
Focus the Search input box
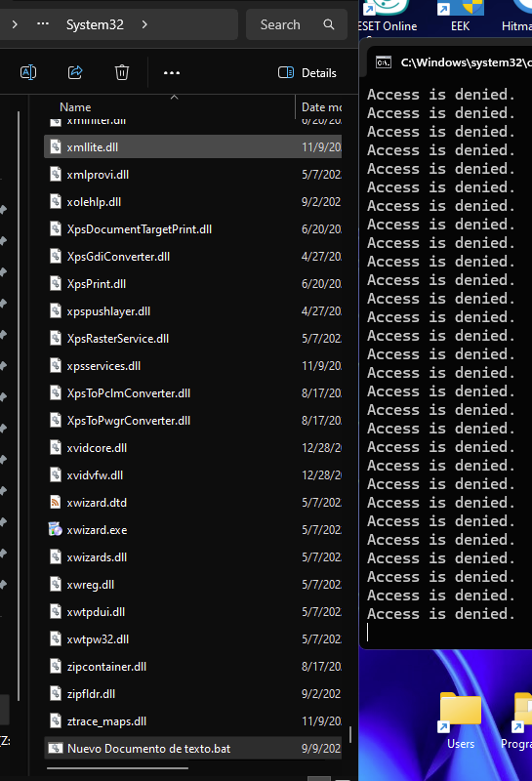(297, 24)
